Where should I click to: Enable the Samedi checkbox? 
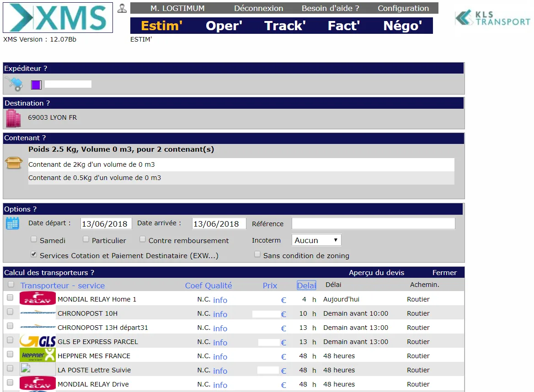34,239
